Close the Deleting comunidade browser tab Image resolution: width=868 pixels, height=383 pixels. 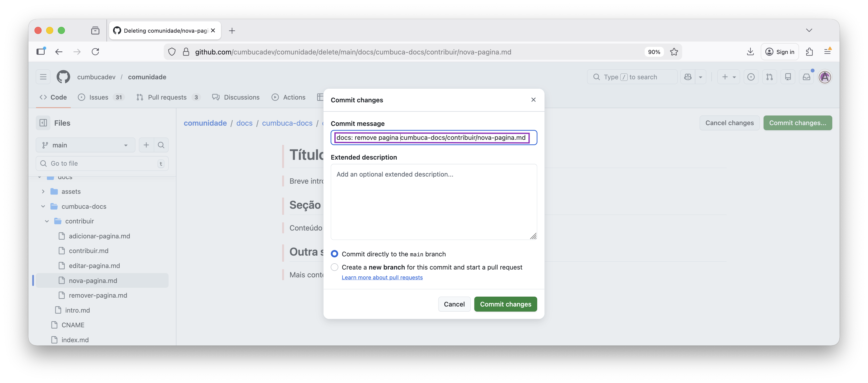213,30
